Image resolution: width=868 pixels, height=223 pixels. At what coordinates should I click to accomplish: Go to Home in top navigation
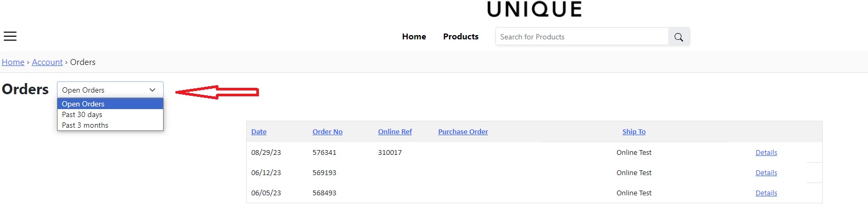coord(414,37)
